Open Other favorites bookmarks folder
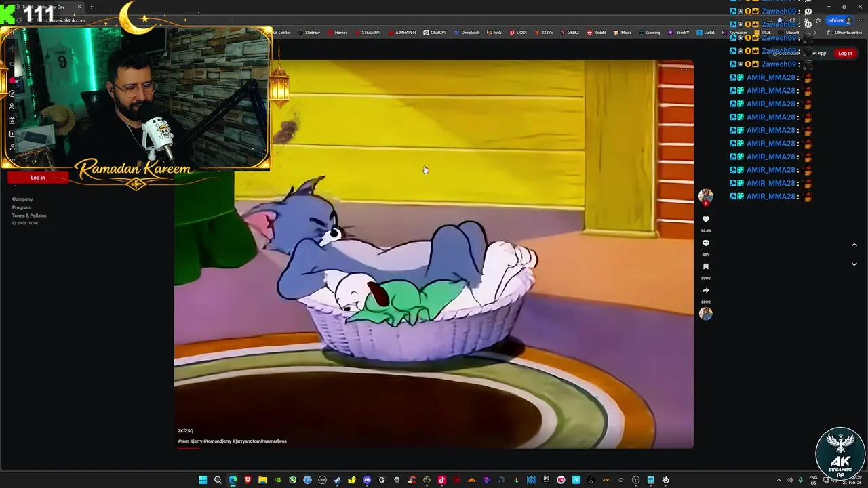Viewport: 868px width, 488px height. pyautogui.click(x=844, y=33)
